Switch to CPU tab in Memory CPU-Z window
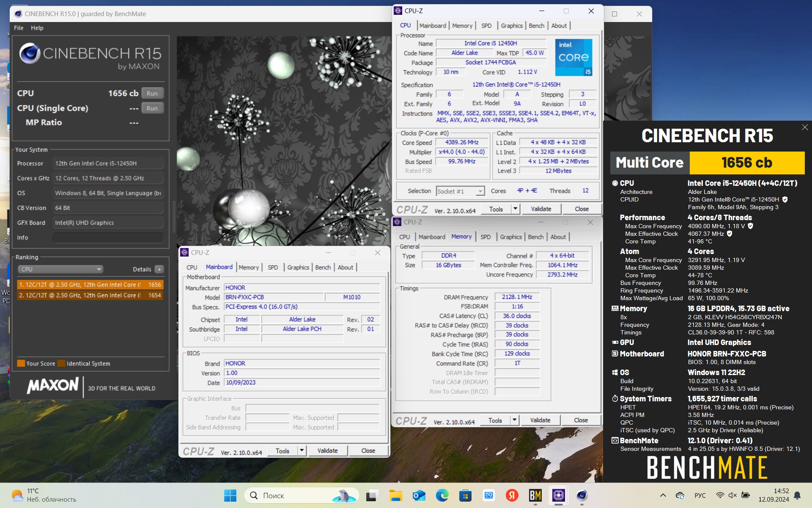812x508 pixels. point(404,237)
